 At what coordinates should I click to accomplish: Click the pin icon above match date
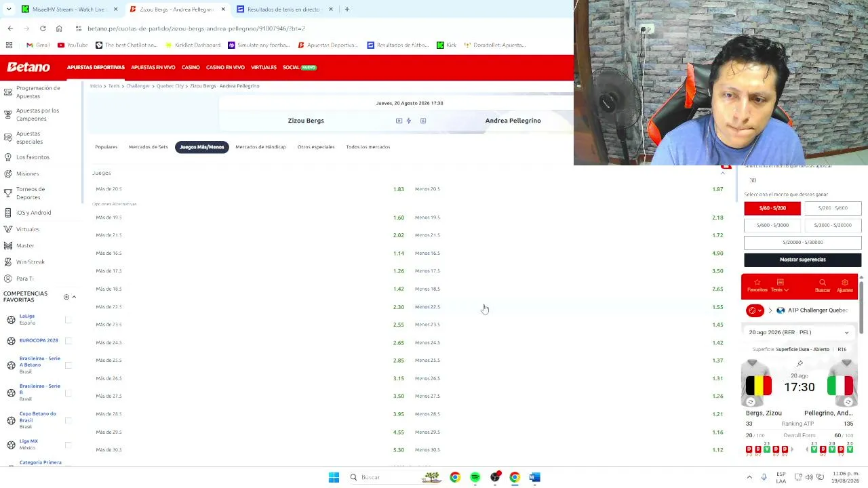(800, 363)
